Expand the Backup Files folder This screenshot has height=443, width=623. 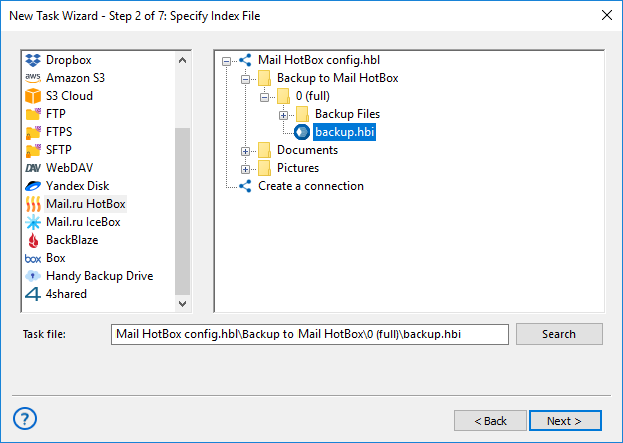283,116
